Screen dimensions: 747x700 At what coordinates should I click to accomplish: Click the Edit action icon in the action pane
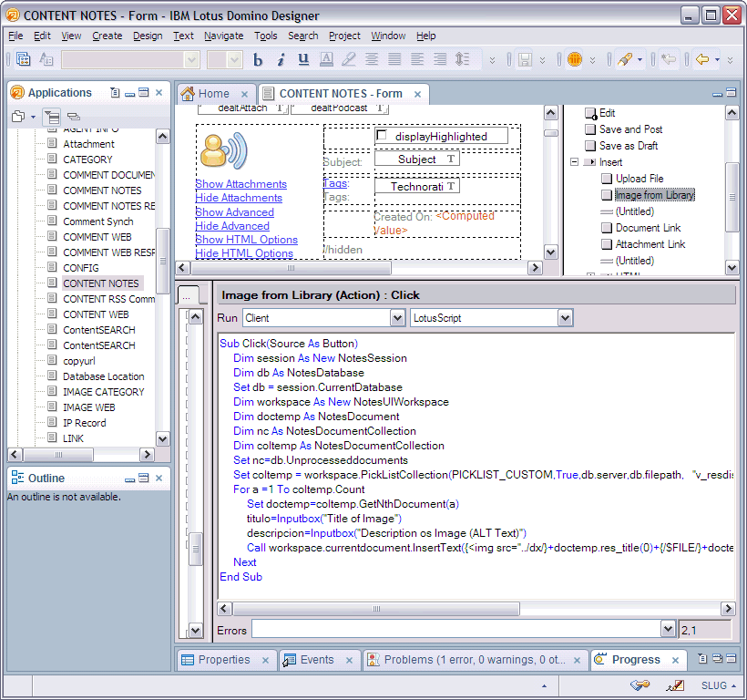(590, 113)
